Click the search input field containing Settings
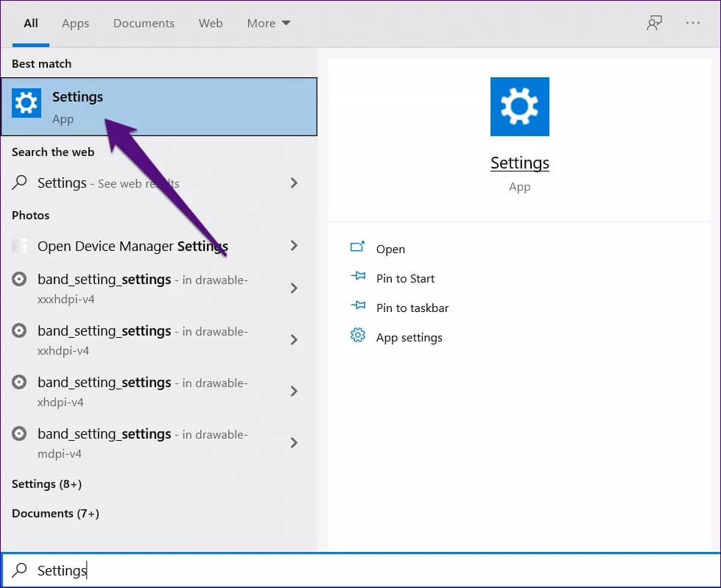 pyautogui.click(x=361, y=570)
